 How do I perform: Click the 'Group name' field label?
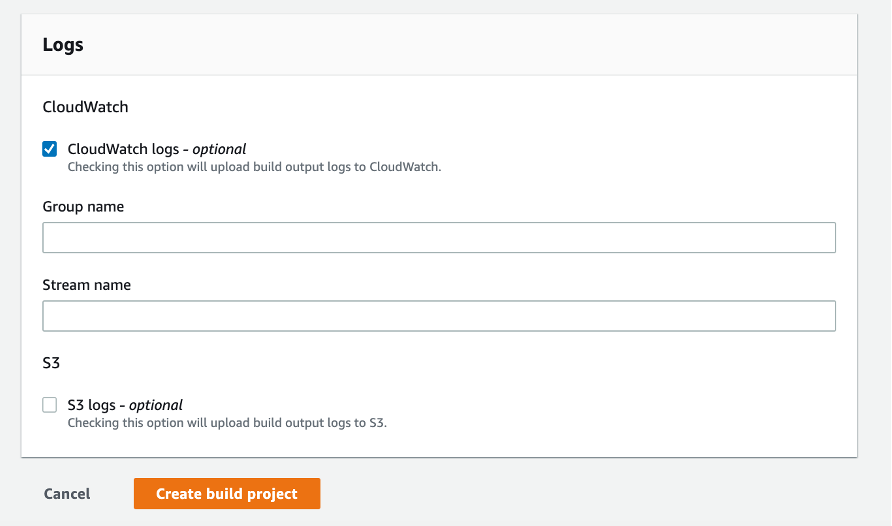(x=83, y=207)
